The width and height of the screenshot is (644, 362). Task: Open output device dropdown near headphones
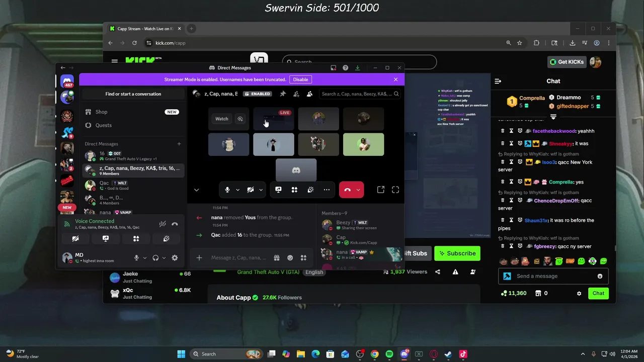[x=164, y=258]
